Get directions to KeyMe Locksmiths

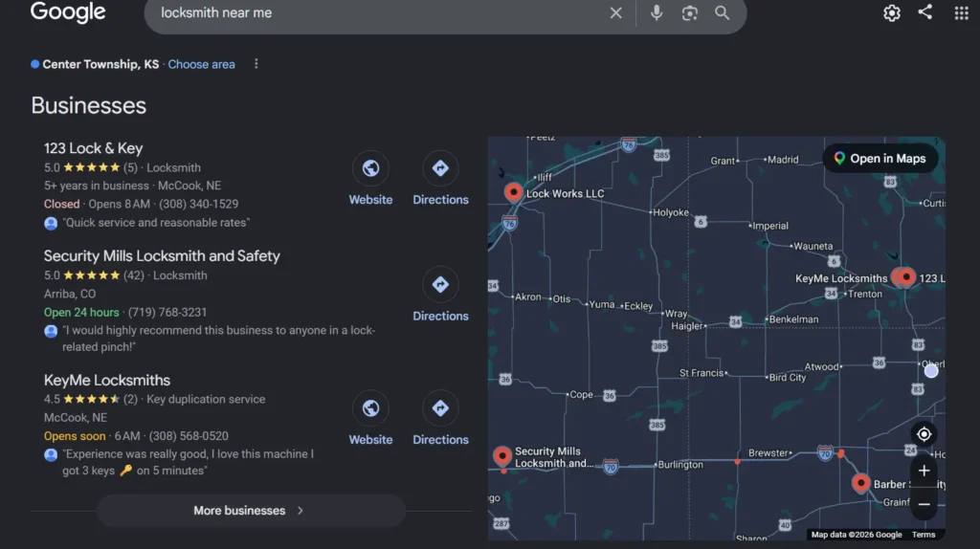tap(440, 407)
